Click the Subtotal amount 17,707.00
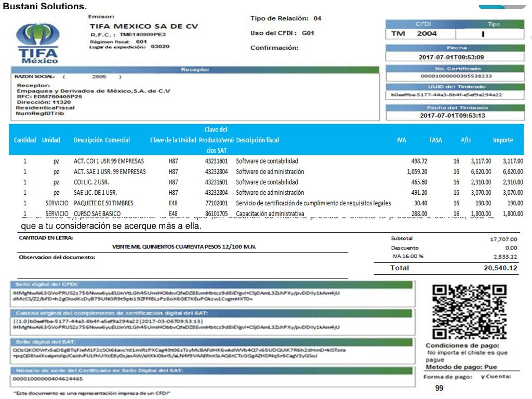The width and height of the screenshot is (532, 399). 503,240
